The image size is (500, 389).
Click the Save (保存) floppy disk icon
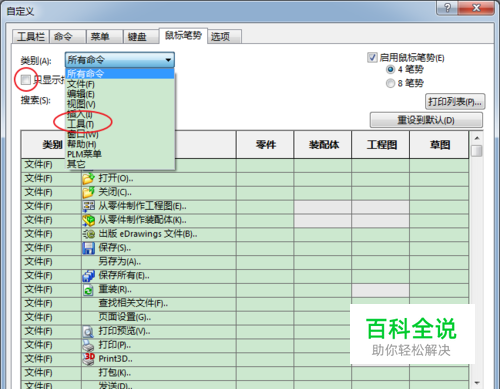click(x=89, y=248)
